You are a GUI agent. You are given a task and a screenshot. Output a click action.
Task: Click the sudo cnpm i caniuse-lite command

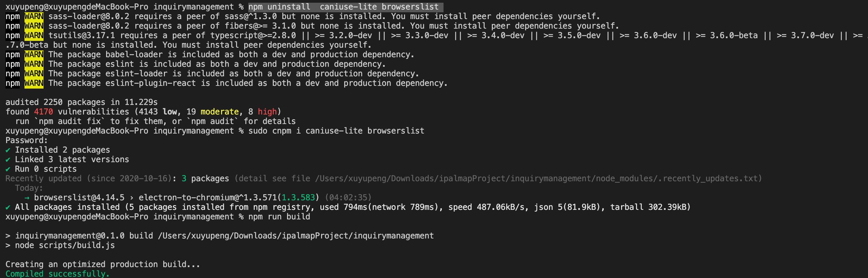tap(336, 131)
